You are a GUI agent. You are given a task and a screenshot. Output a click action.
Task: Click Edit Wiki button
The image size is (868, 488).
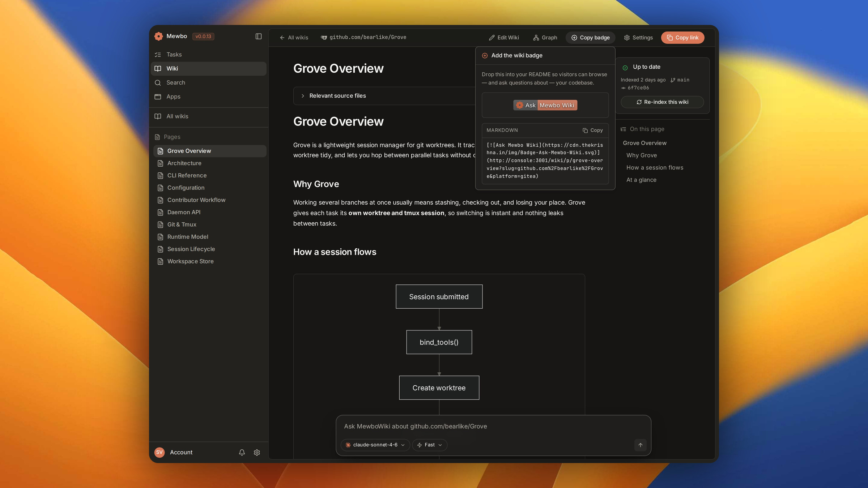click(504, 38)
